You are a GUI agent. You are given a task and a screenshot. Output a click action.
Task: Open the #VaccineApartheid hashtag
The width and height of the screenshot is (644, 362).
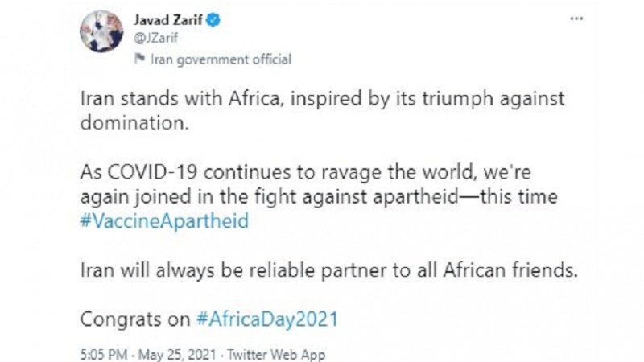[164, 220]
